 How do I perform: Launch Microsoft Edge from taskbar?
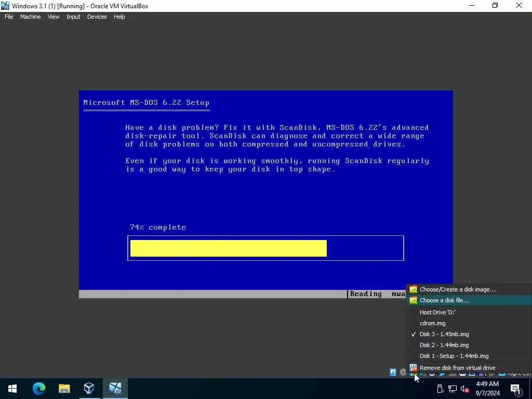(x=38, y=389)
